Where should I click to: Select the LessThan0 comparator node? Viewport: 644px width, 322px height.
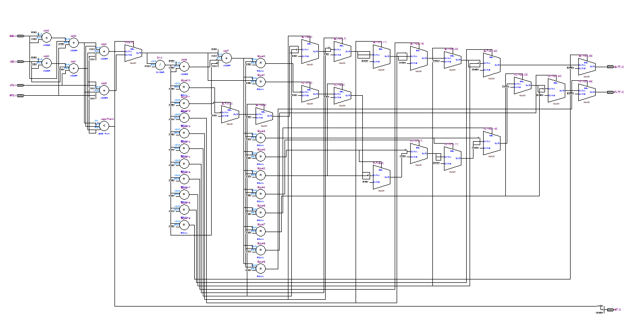click(104, 126)
